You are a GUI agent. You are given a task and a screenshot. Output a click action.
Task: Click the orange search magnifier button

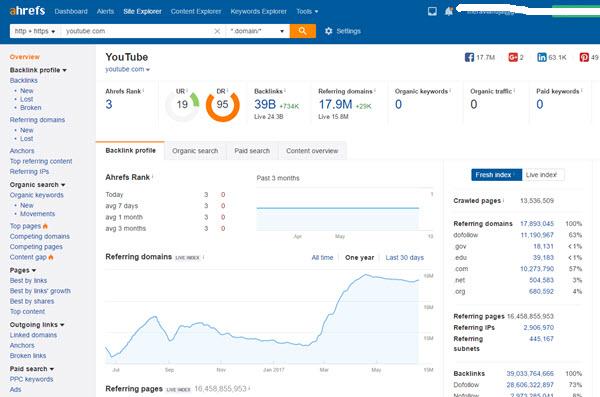tap(303, 31)
